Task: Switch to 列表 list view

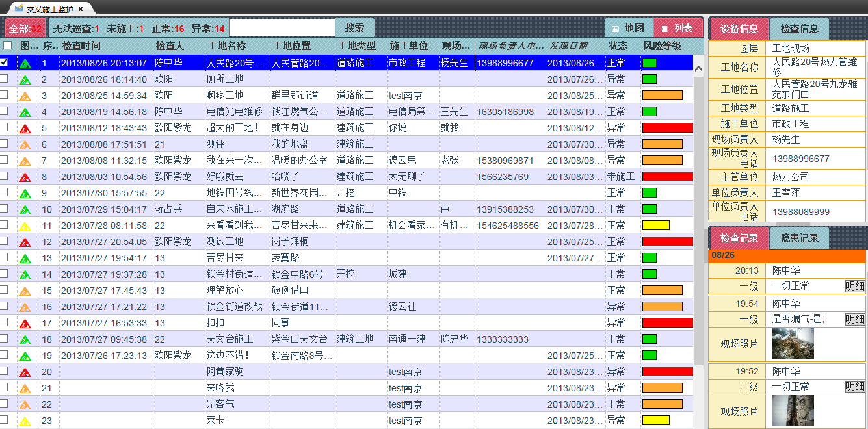Action: click(678, 28)
